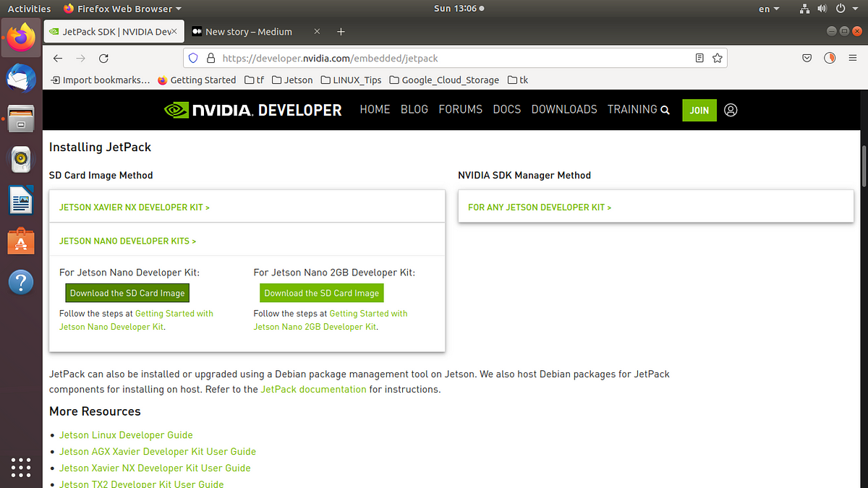Bookmark this page with the star icon
This screenshot has width=868, height=488.
[x=717, y=58]
